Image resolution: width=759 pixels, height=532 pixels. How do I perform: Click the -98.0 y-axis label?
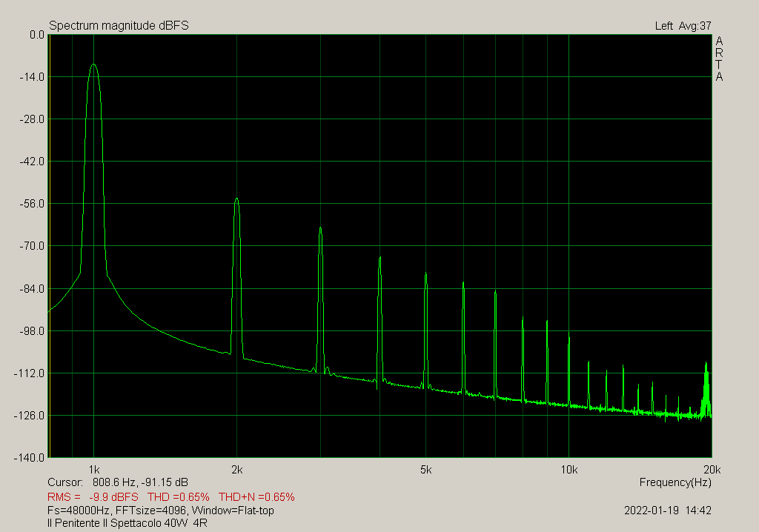coord(32,331)
